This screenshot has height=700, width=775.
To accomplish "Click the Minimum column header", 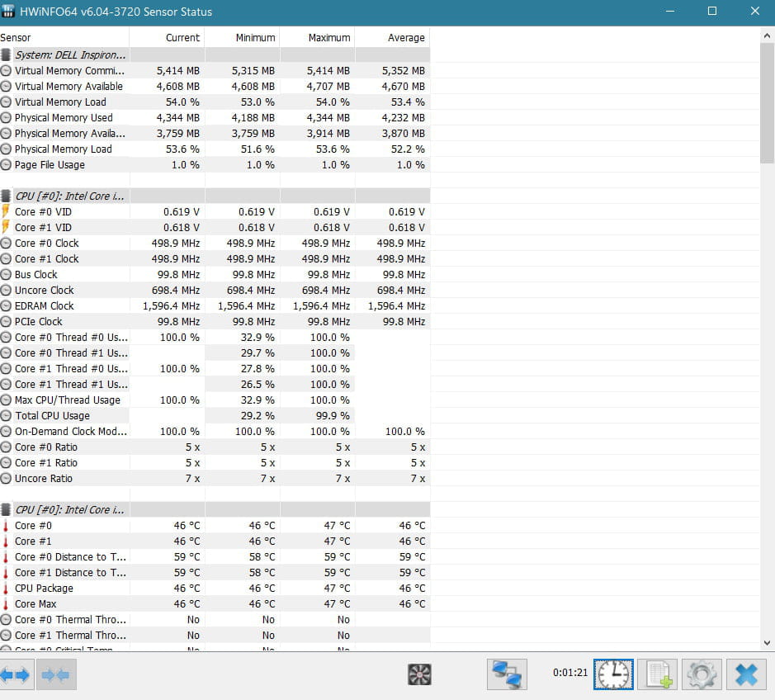I will 242,38.
